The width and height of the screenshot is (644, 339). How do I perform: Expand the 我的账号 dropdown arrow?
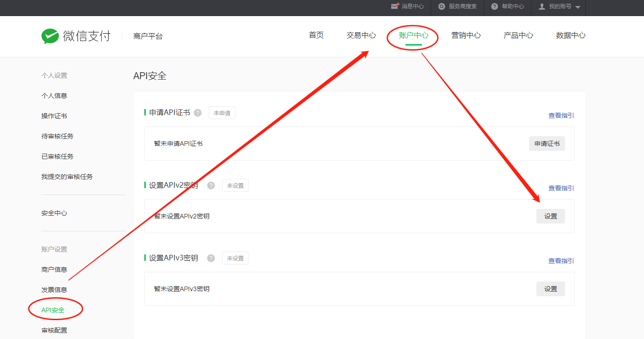pos(578,7)
